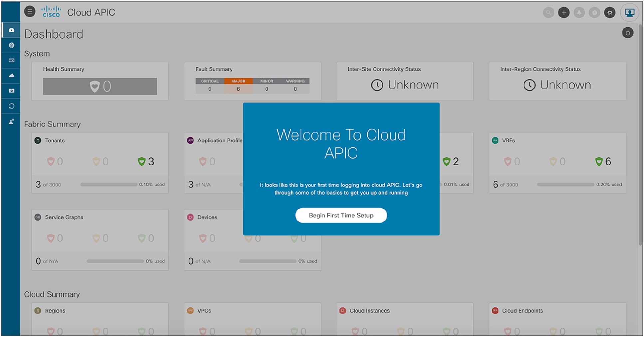Click the Tenants healthy green shield count 3
The height and width of the screenshot is (337, 644).
tap(146, 162)
